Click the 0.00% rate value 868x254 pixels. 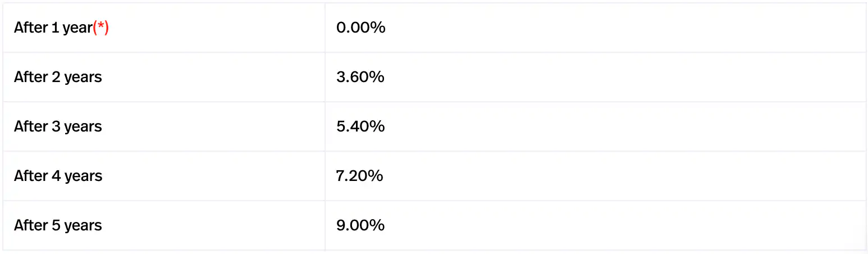pos(360,28)
